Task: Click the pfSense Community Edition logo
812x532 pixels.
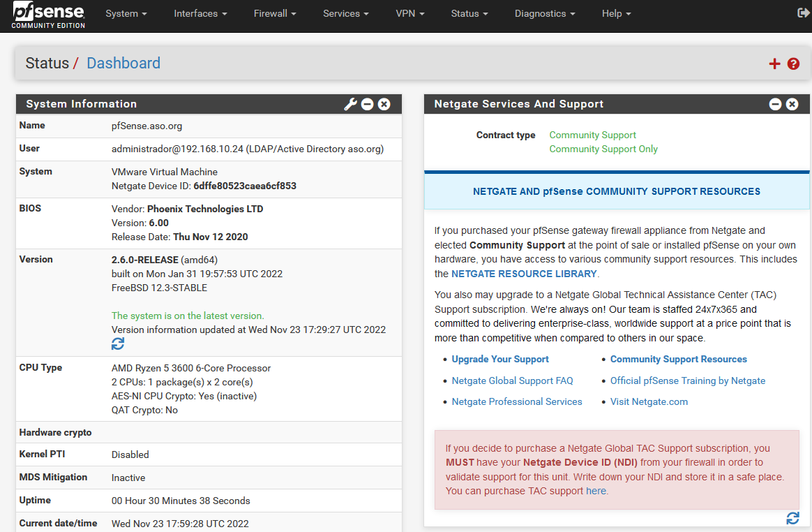Action: (48, 15)
